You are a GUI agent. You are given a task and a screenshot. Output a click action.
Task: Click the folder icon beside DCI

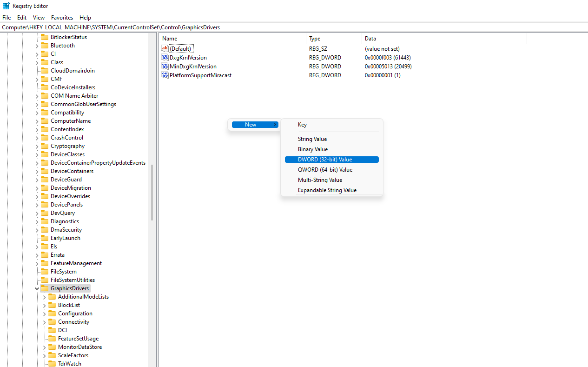[x=52, y=330]
